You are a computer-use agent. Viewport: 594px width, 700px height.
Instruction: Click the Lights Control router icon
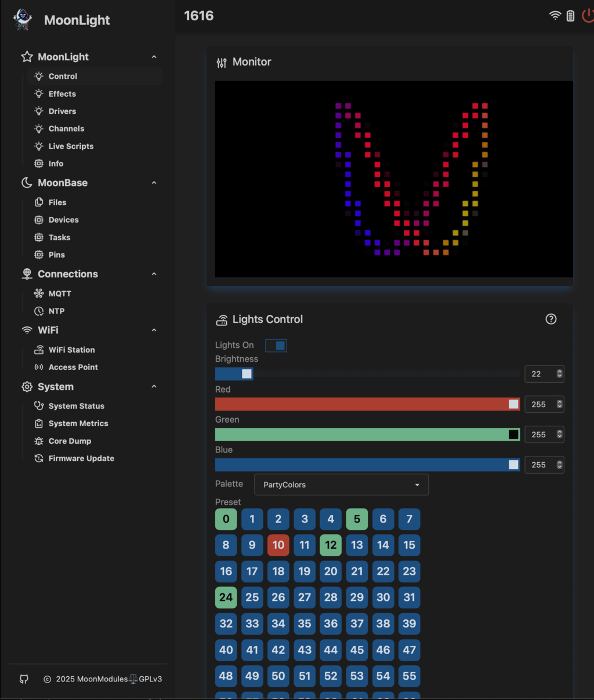pyautogui.click(x=222, y=320)
